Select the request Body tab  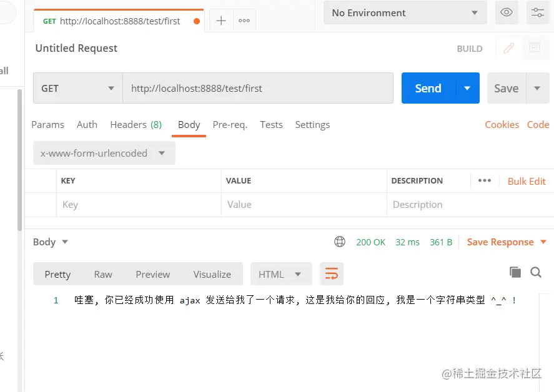click(189, 125)
